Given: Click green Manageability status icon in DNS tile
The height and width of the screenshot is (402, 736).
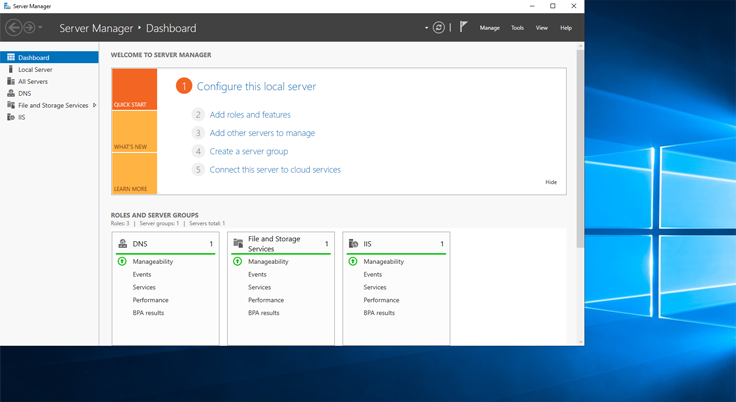Looking at the screenshot, I should tap(122, 261).
